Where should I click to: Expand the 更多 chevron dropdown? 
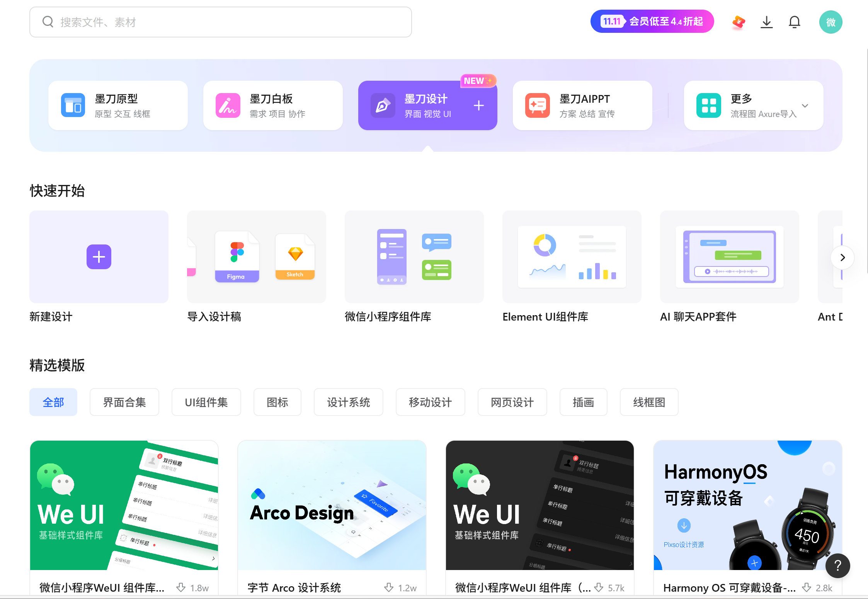tap(805, 105)
